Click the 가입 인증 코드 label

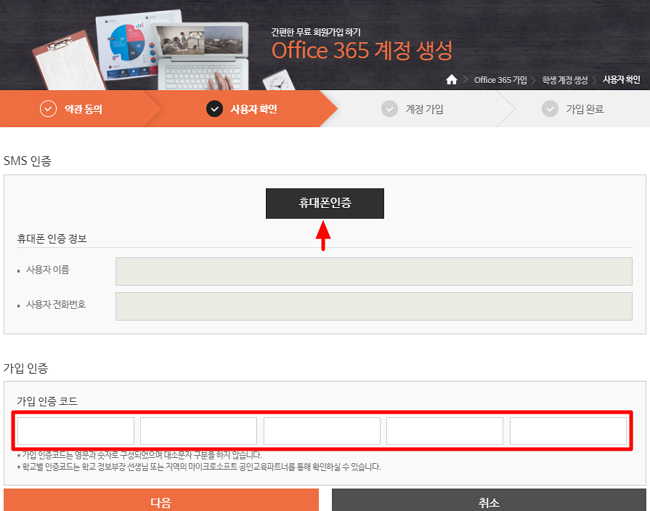[47, 401]
